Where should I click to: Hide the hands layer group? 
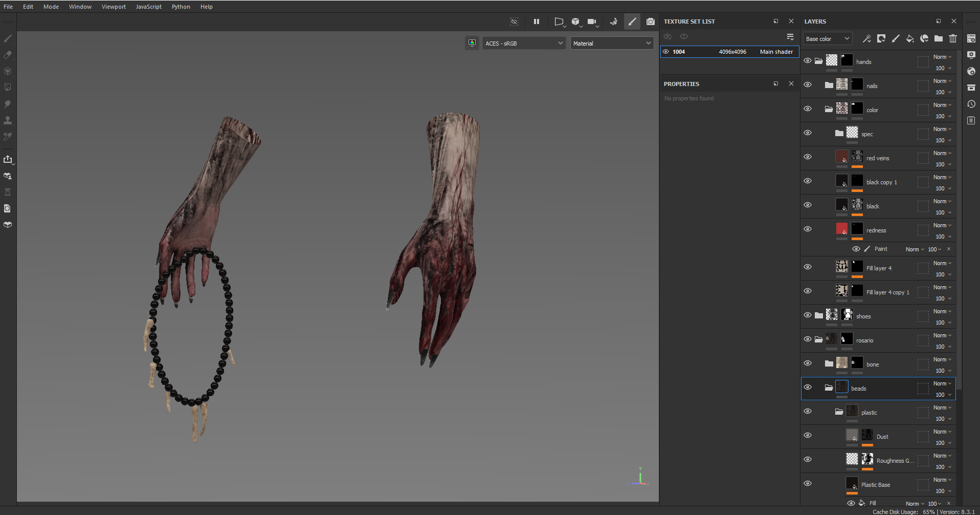pos(808,61)
